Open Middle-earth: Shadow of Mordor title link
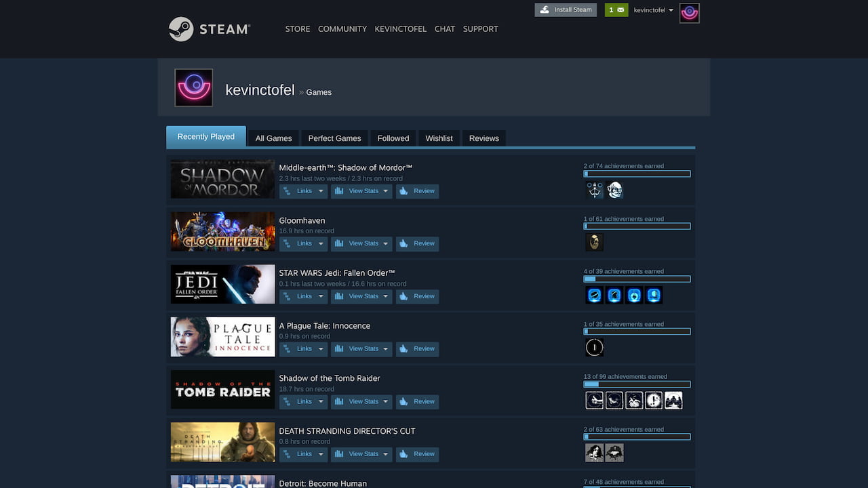Image resolution: width=868 pixels, height=488 pixels. [346, 167]
